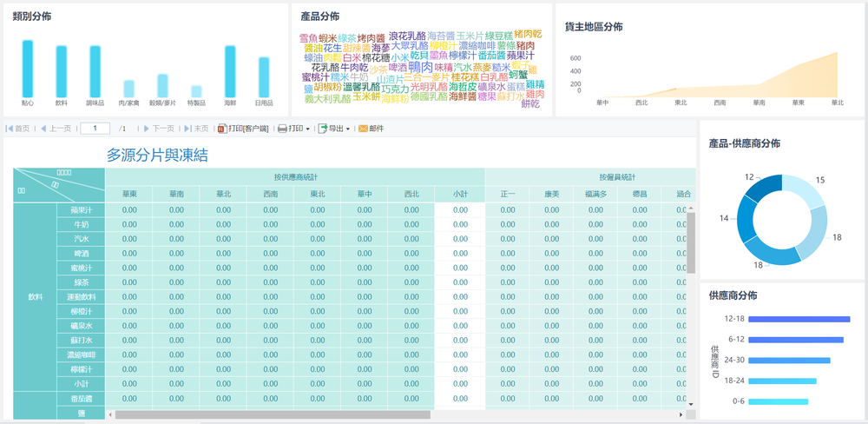
Task: Click donut segment labeled 15
Action: coord(804,190)
